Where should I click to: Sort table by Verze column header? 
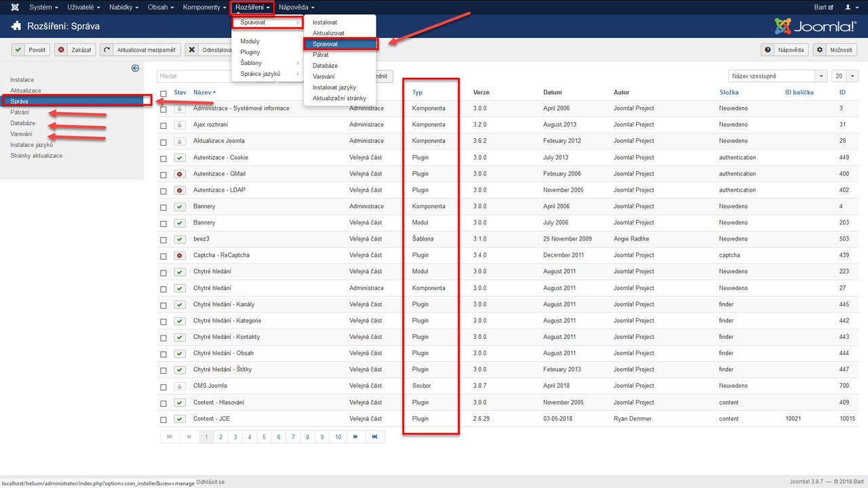click(x=481, y=92)
